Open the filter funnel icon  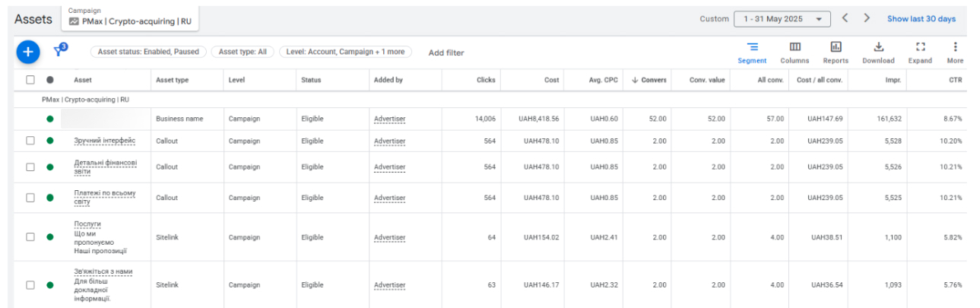(59, 52)
